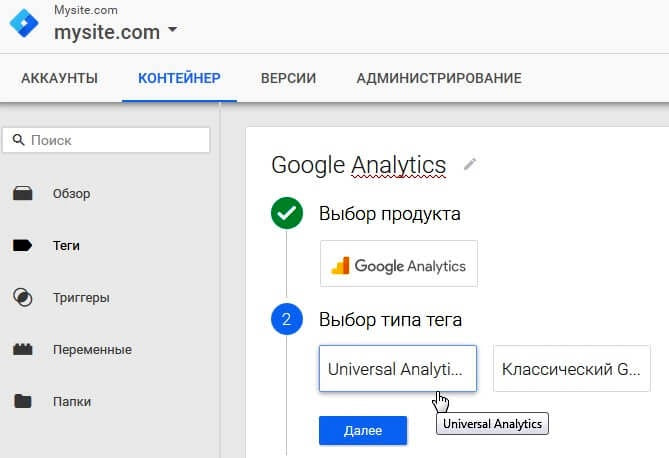Focus the Поиск search field
The width and height of the screenshot is (669, 458).
click(108, 141)
